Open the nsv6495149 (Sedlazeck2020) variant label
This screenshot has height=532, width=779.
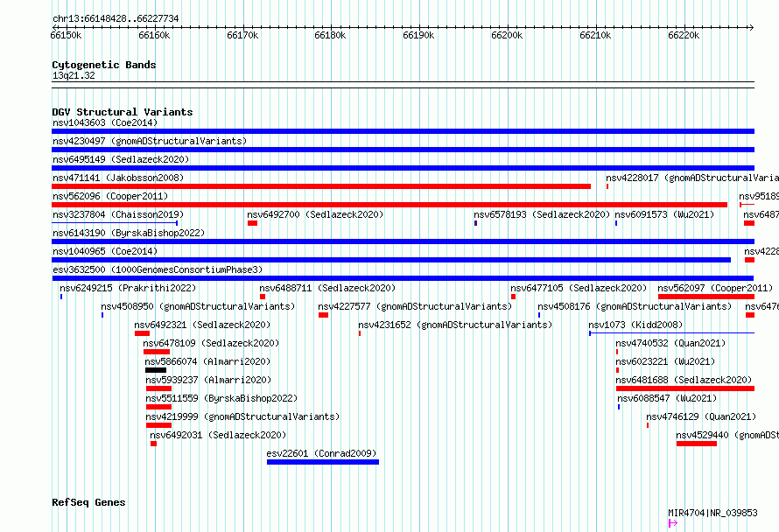pyautogui.click(x=121, y=159)
